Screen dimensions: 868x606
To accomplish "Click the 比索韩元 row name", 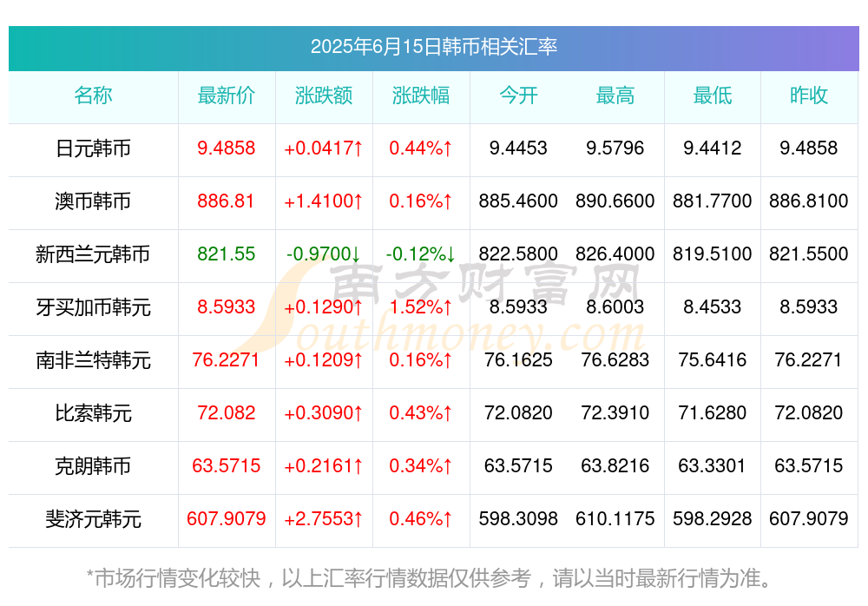I will (x=93, y=413).
